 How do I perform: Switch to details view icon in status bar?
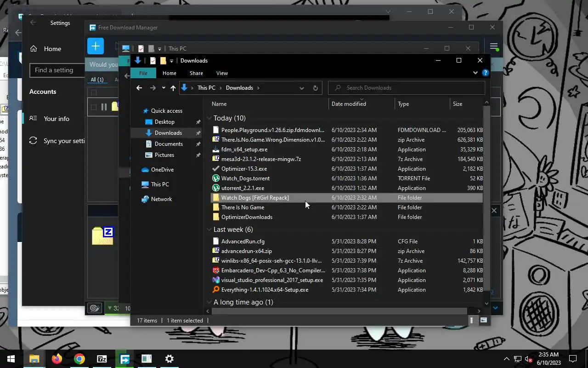[x=472, y=320]
